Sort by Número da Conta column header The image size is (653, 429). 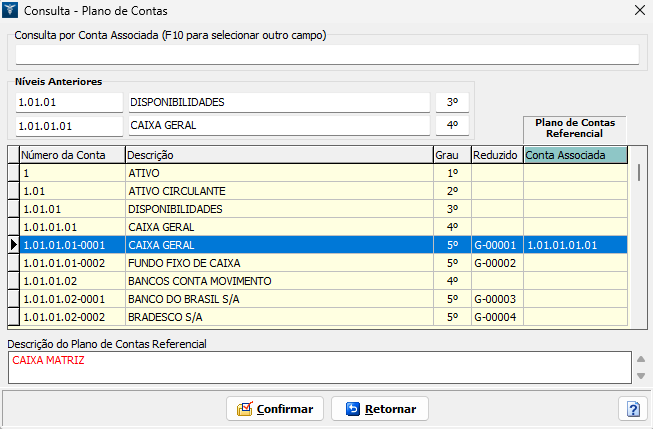coord(71,155)
